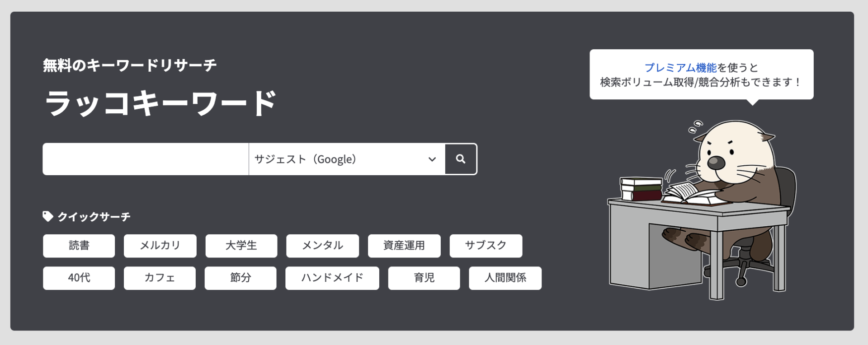The image size is (868, 345).
Task: Click the ラッコキーワード title heading
Action: tap(160, 103)
